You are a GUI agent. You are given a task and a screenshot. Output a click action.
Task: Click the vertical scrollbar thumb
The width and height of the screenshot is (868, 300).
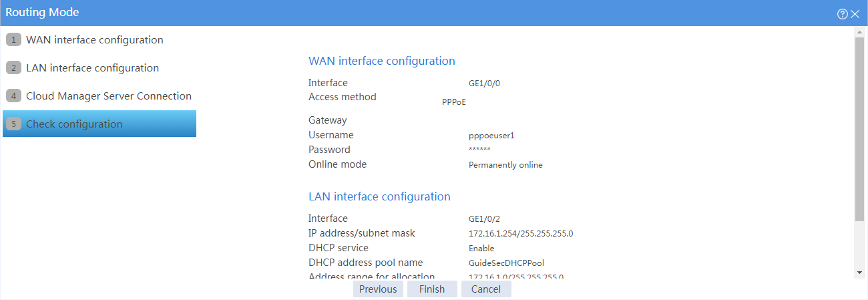click(859, 128)
